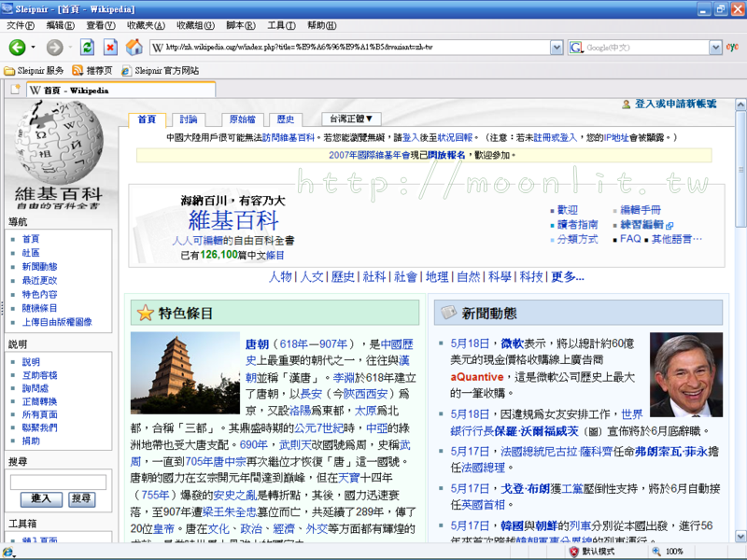747x560 pixels.
Task: Go to Home via house icon
Action: click(x=134, y=48)
